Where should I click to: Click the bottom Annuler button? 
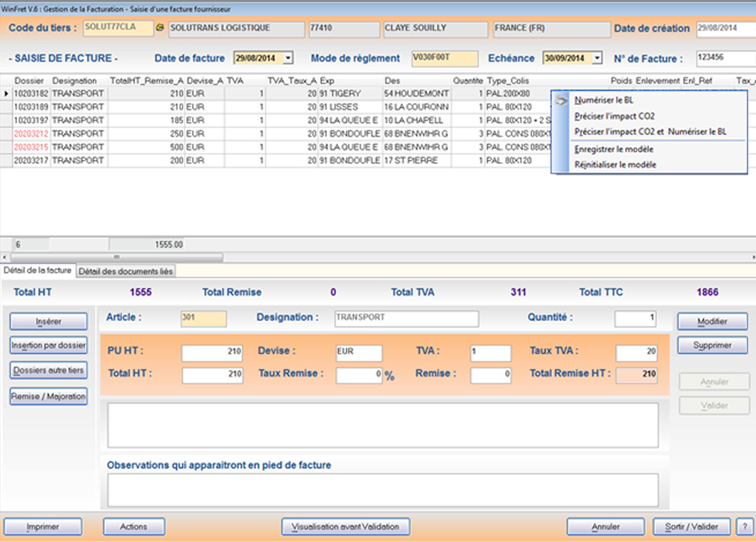(x=605, y=527)
